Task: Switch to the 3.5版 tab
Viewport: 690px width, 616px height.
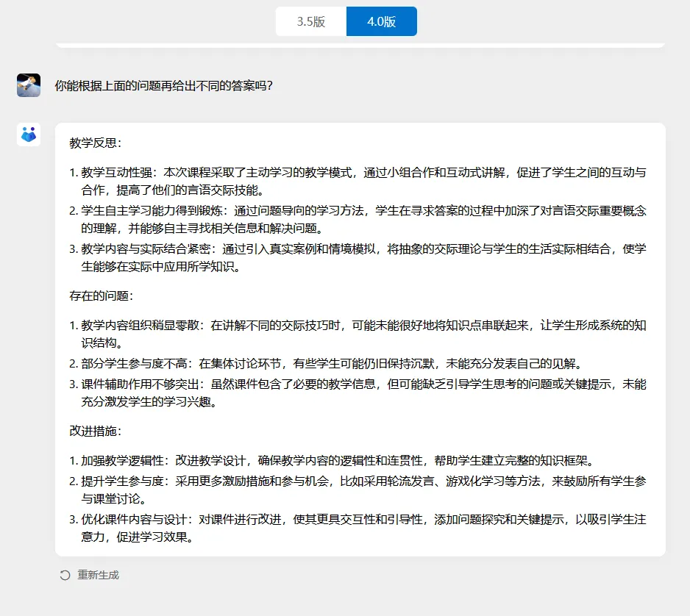Action: coord(311,21)
